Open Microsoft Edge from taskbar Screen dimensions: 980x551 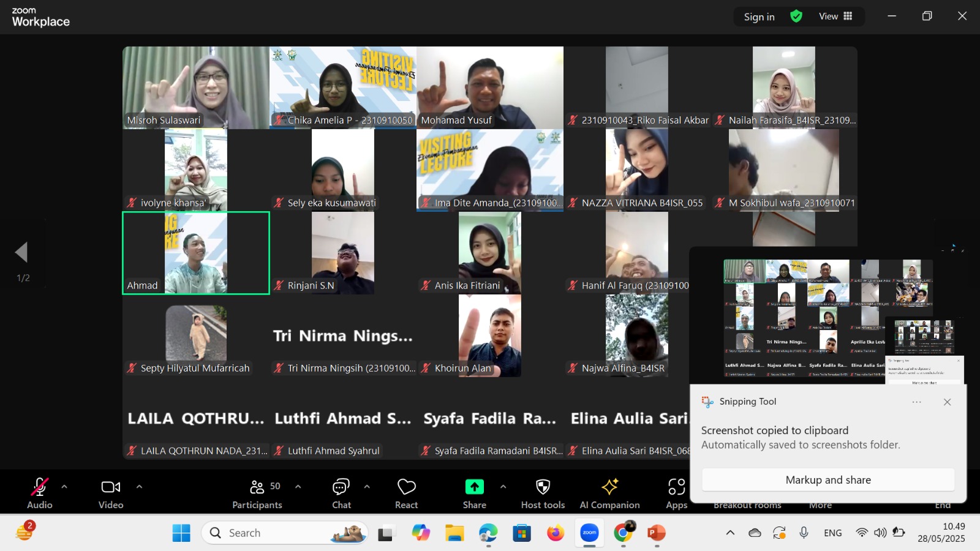coord(488,533)
